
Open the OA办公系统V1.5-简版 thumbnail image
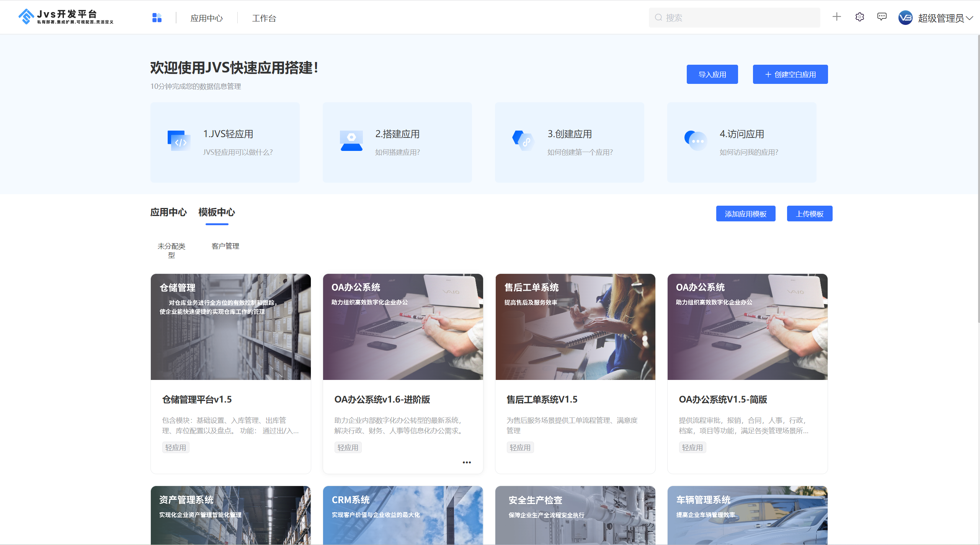(748, 327)
